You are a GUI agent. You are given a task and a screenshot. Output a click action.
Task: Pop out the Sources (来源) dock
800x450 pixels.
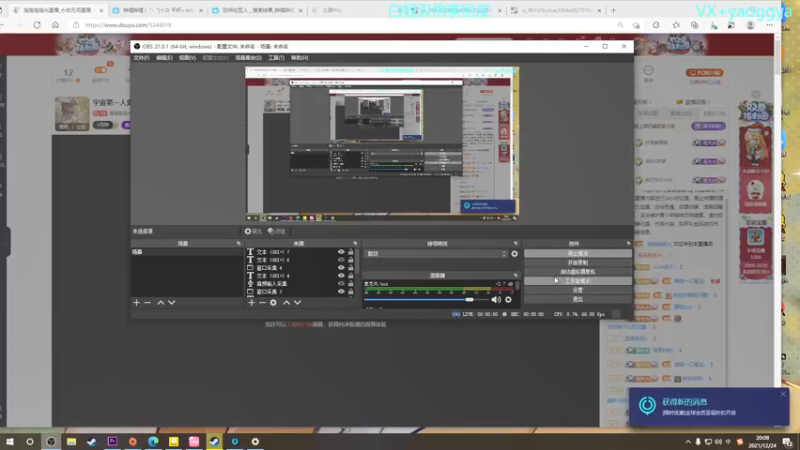[x=355, y=243]
